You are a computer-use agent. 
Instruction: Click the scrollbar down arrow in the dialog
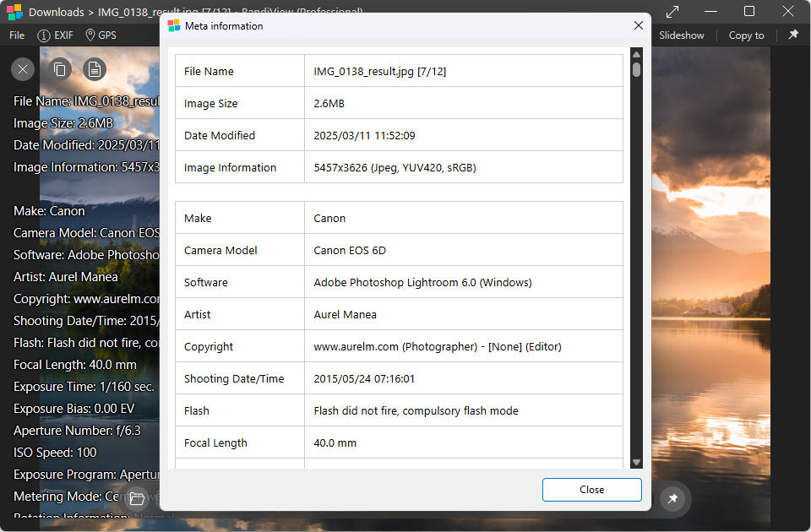click(x=636, y=462)
